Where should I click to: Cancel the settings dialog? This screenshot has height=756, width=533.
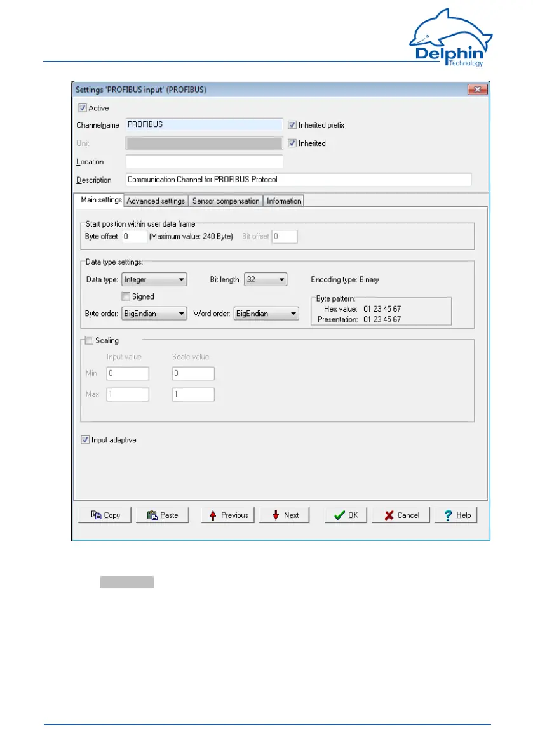pos(401,515)
